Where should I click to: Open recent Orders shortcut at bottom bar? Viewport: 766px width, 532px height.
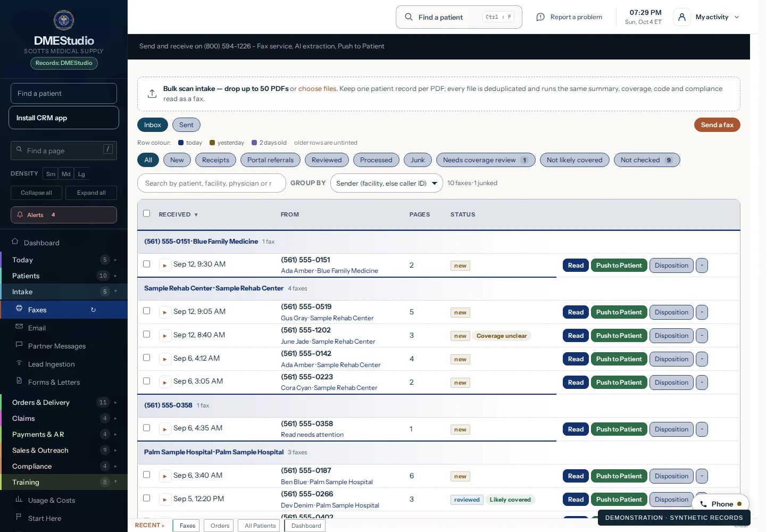220,526
